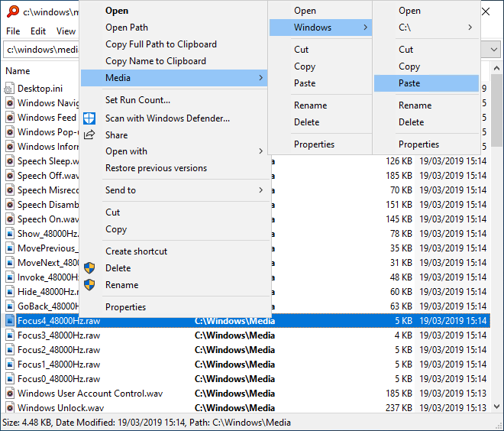
Task: Click the MoveNext raw file icon
Action: (x=10, y=263)
